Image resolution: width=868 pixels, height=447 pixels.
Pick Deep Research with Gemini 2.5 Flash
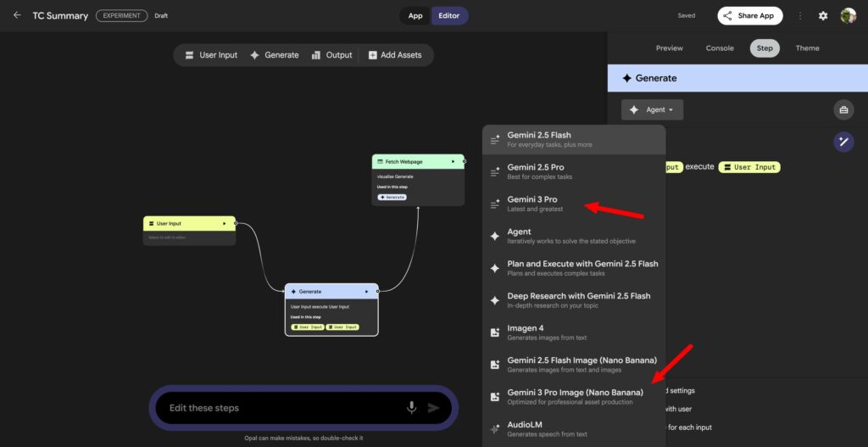pos(574,299)
